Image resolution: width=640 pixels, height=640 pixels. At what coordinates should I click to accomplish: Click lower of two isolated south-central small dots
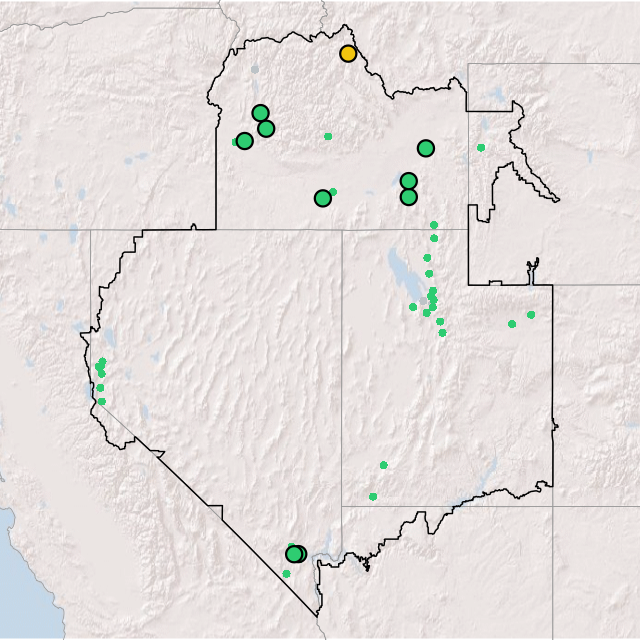pos(373,496)
